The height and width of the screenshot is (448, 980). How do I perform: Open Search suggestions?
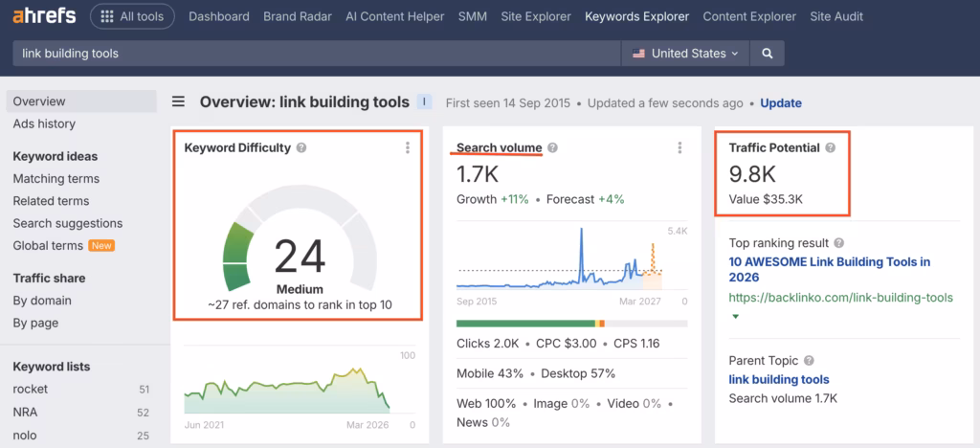[68, 224]
